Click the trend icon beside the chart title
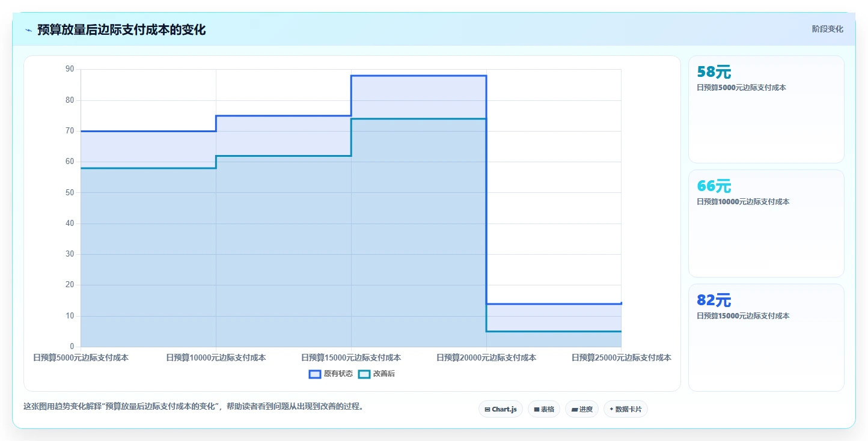868x441 pixels. [x=28, y=30]
